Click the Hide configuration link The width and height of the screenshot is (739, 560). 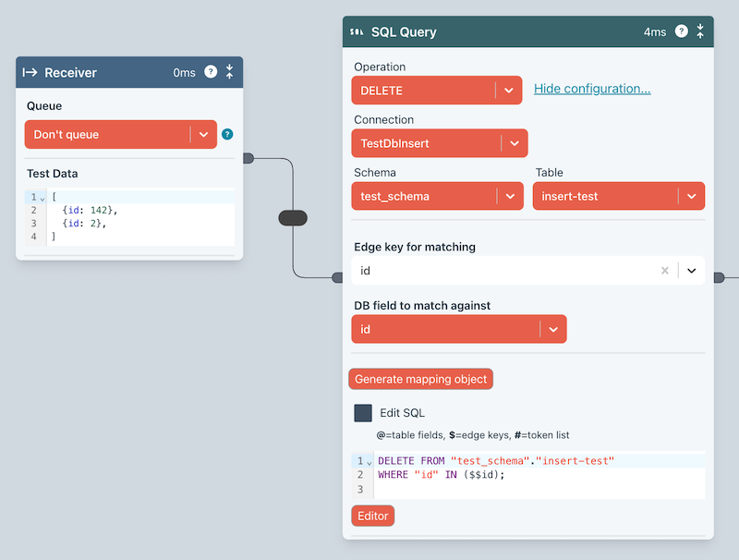pyautogui.click(x=592, y=89)
